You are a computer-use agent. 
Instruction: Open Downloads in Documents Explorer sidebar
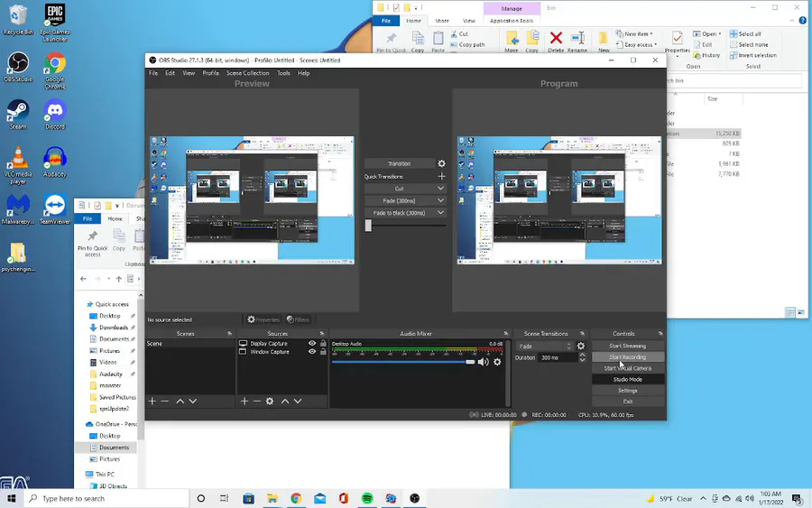pos(113,328)
